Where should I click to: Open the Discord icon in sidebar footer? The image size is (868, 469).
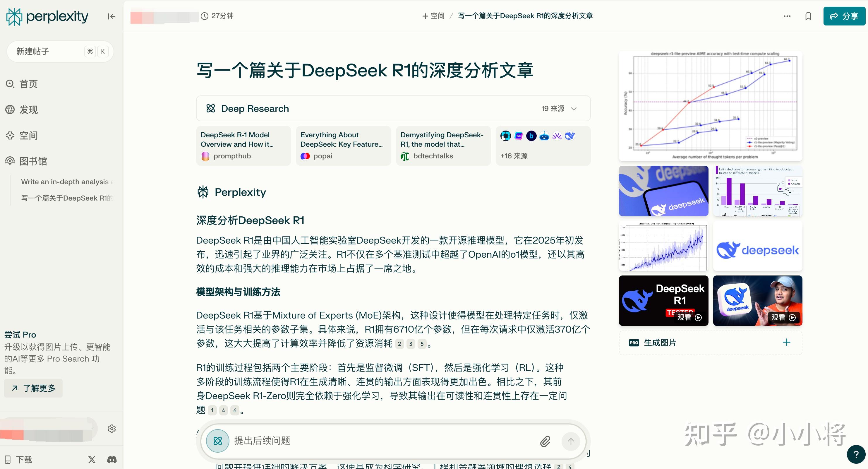(x=112, y=459)
